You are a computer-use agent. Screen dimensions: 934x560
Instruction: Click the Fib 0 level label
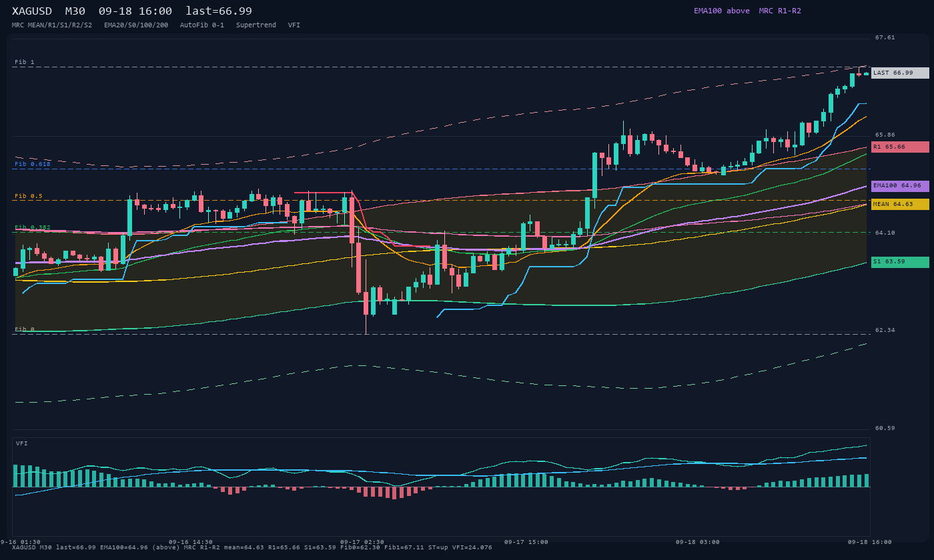coord(25,329)
